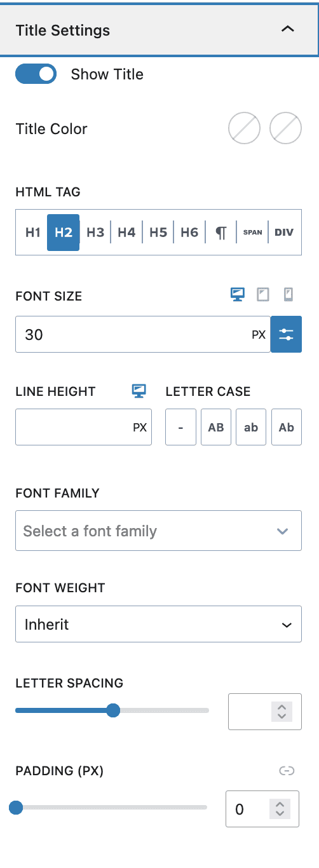This screenshot has height=868, width=319.
Task: Click the Font Size slider settings icon
Action: click(286, 334)
